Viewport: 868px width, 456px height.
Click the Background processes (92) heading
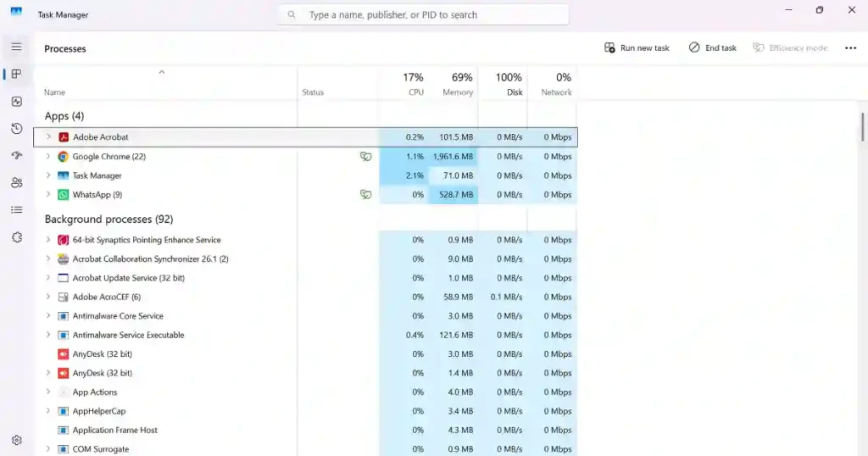pyautogui.click(x=108, y=220)
